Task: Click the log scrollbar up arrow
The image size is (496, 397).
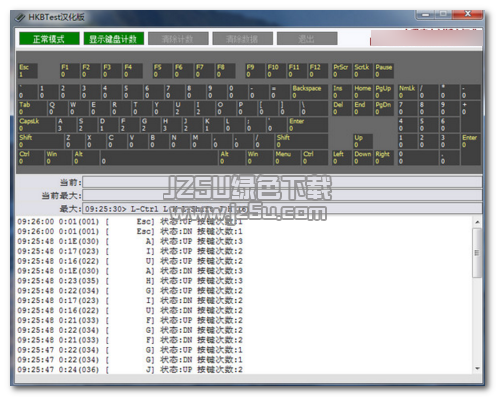Action: click(477, 222)
